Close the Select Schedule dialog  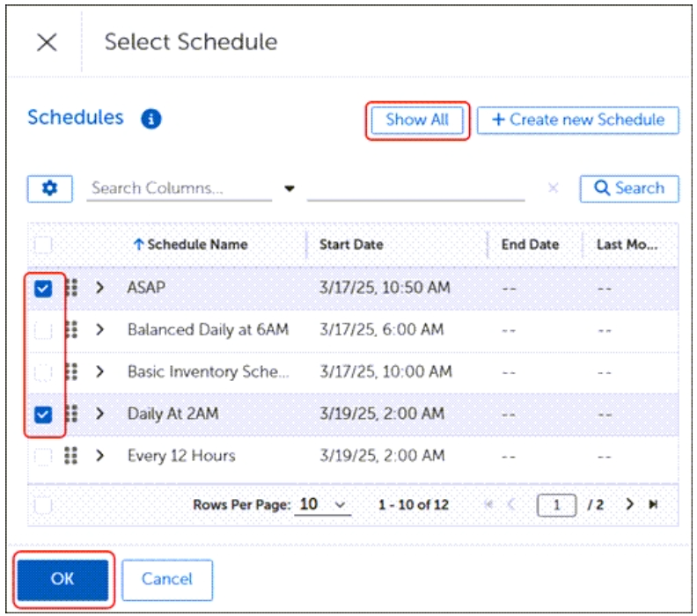tap(47, 42)
